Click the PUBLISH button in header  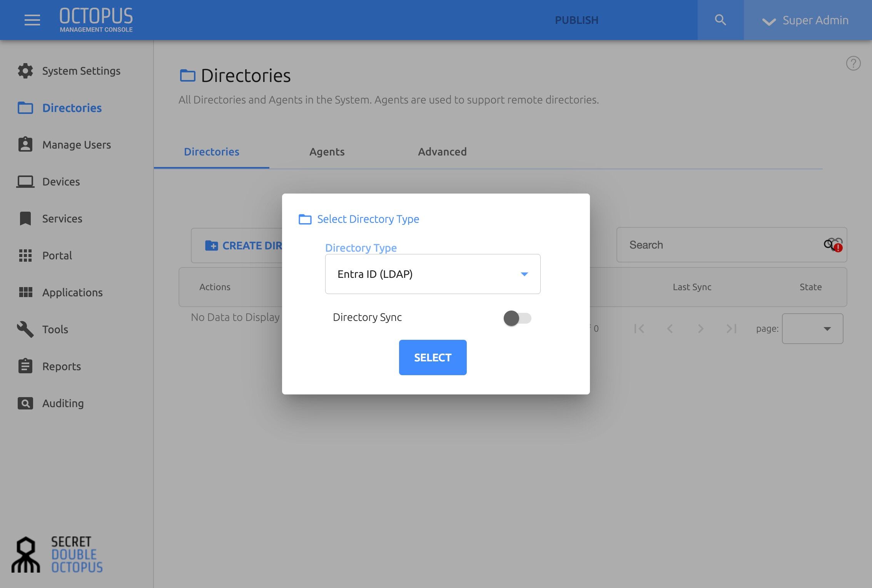point(576,20)
